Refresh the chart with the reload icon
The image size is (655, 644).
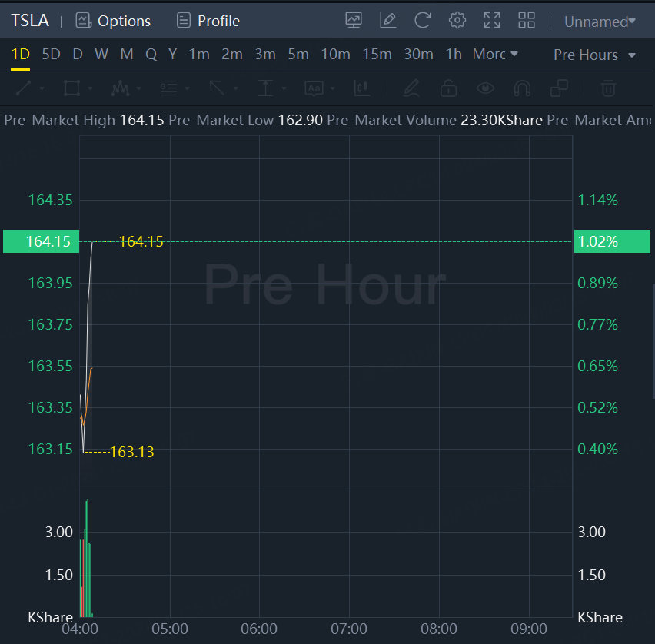tap(422, 20)
